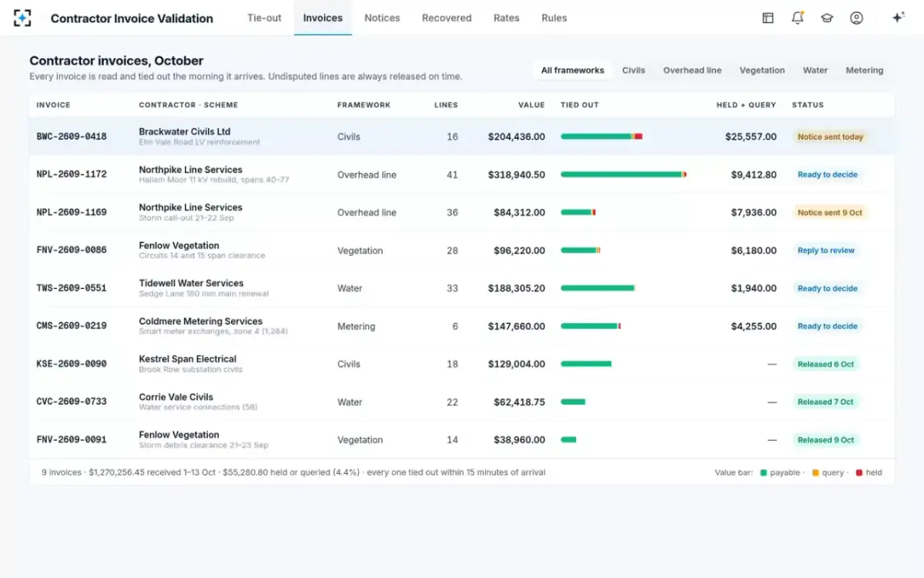Switch to the Rates tab
This screenshot has width=924, height=578.
(507, 18)
